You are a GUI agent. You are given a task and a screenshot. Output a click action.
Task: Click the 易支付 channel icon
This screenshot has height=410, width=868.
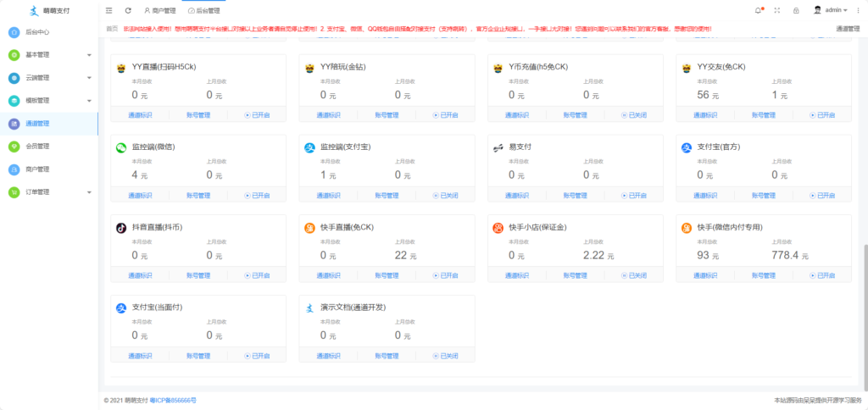coord(498,147)
